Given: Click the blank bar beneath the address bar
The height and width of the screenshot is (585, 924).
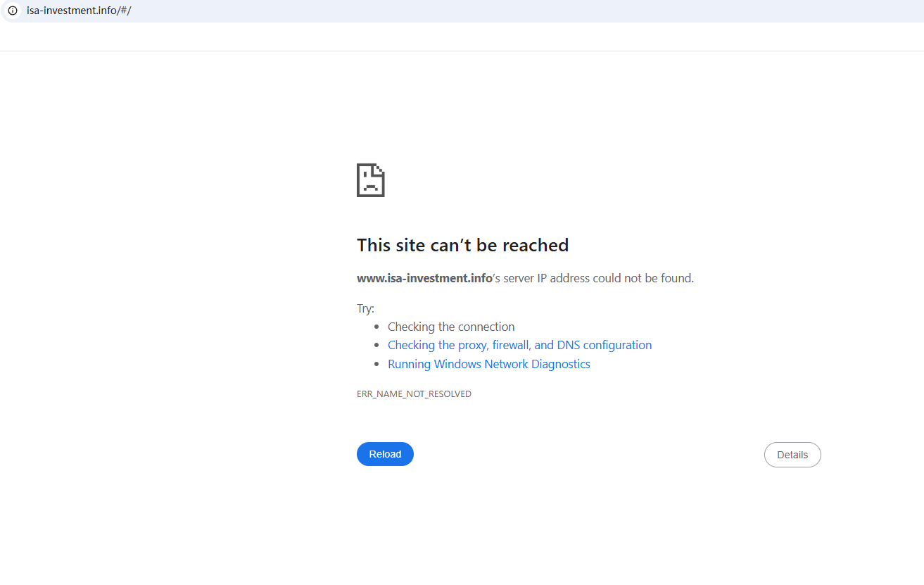Looking at the screenshot, I should point(462,37).
